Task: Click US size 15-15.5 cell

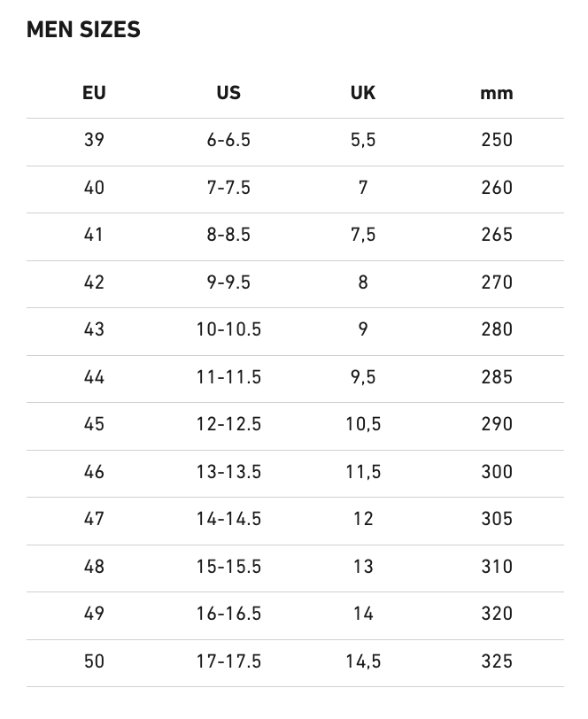Action: (x=228, y=567)
